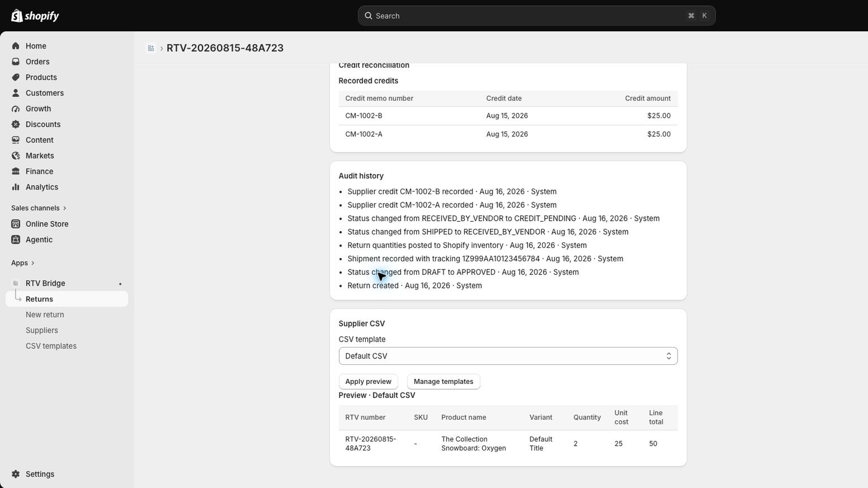Click the Agentic channel icon
The width and height of the screenshot is (868, 488).
pos(16,240)
